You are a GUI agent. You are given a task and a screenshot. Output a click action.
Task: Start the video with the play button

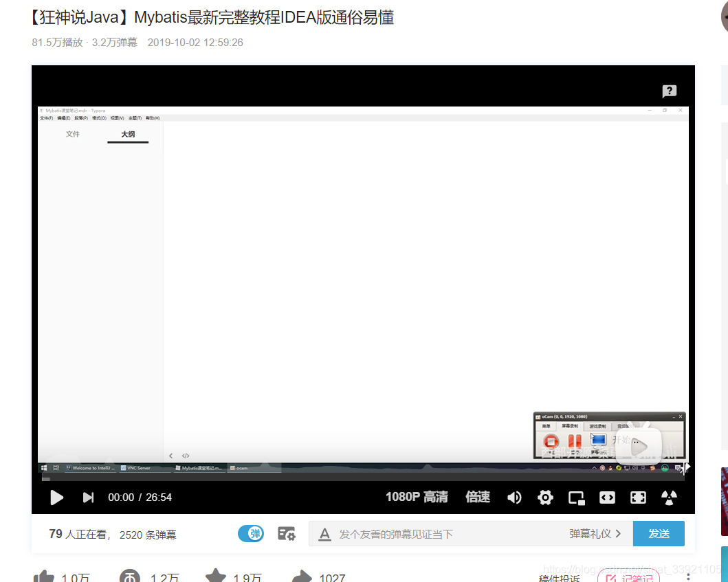56,497
